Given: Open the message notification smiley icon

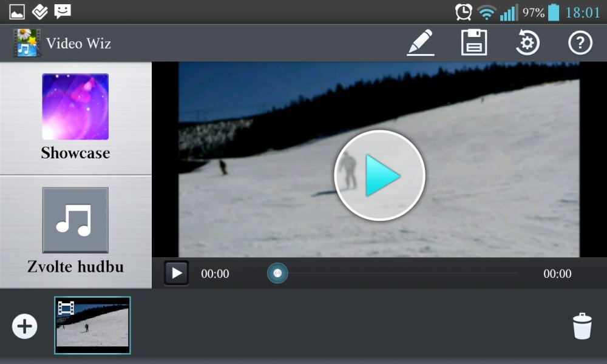Looking at the screenshot, I should point(62,11).
